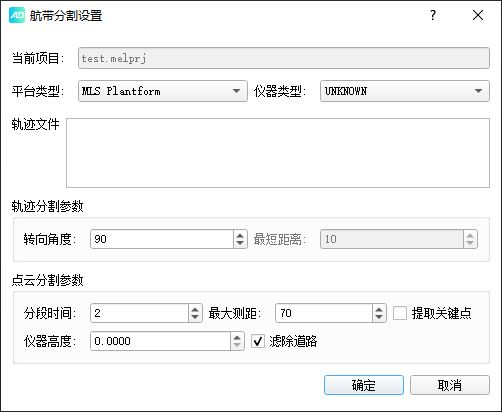Click the 取消 button

point(450,385)
